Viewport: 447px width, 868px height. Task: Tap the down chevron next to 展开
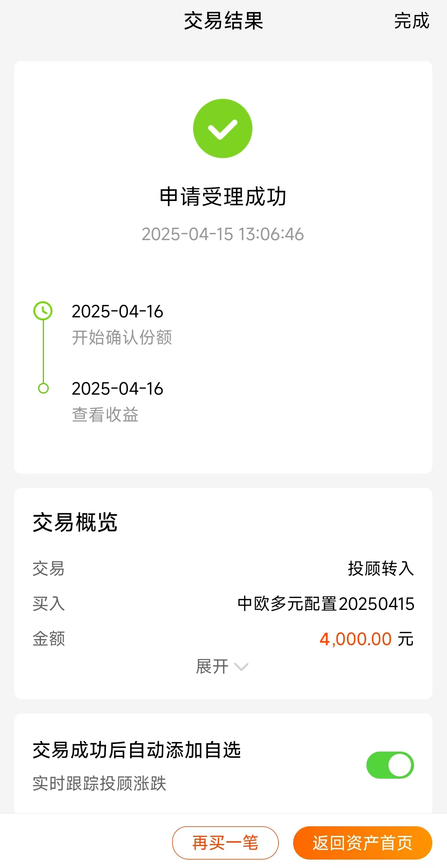(x=241, y=667)
